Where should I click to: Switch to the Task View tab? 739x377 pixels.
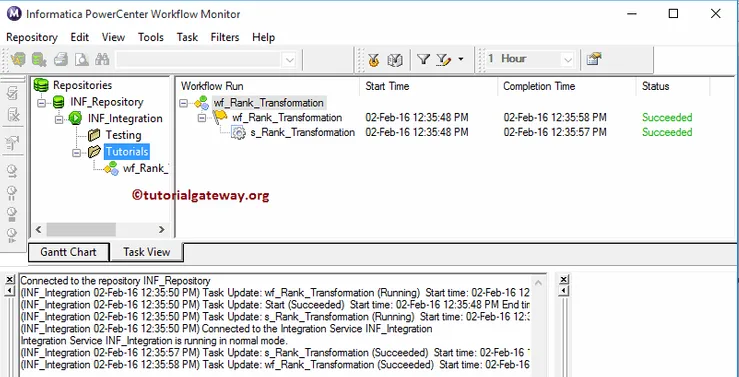[147, 252]
